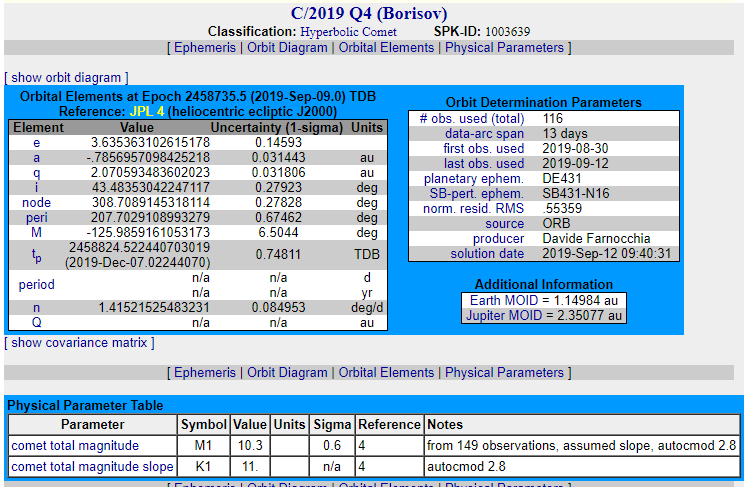Click the RMS value .55359
Viewport: 748px width, 487px height.
562,208
